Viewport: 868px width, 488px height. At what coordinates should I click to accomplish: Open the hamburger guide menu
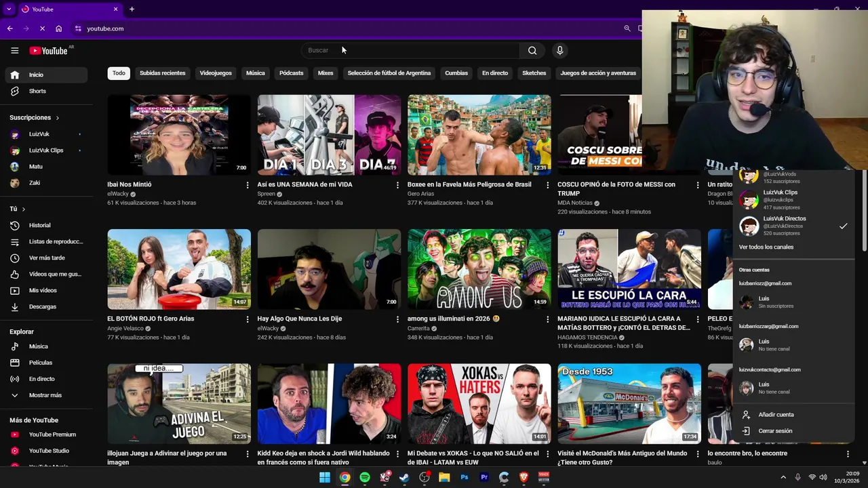click(x=14, y=50)
